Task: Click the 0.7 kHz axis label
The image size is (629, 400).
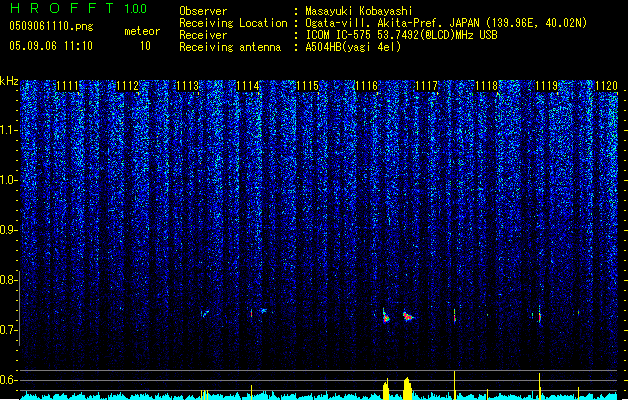Action: click(8, 330)
